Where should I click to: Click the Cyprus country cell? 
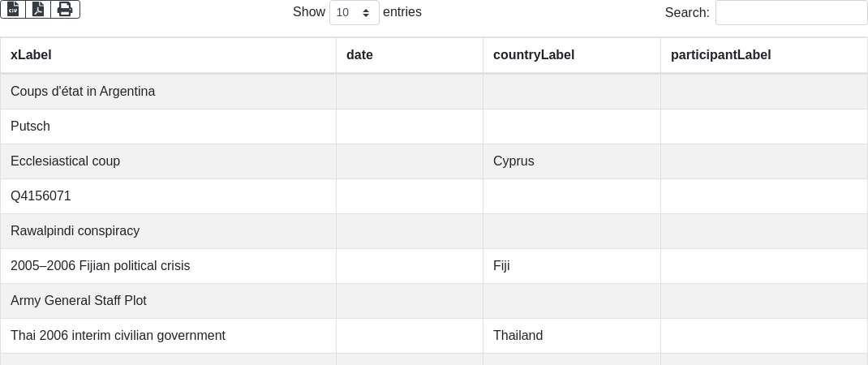tap(572, 161)
